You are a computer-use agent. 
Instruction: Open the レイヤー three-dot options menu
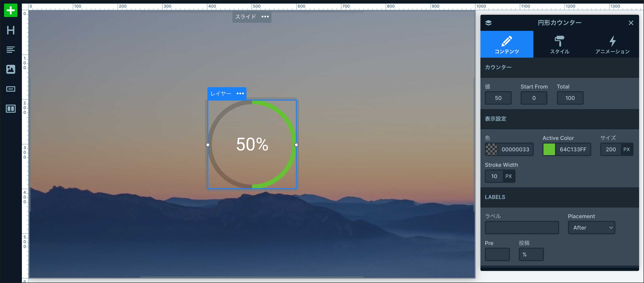pyautogui.click(x=240, y=93)
